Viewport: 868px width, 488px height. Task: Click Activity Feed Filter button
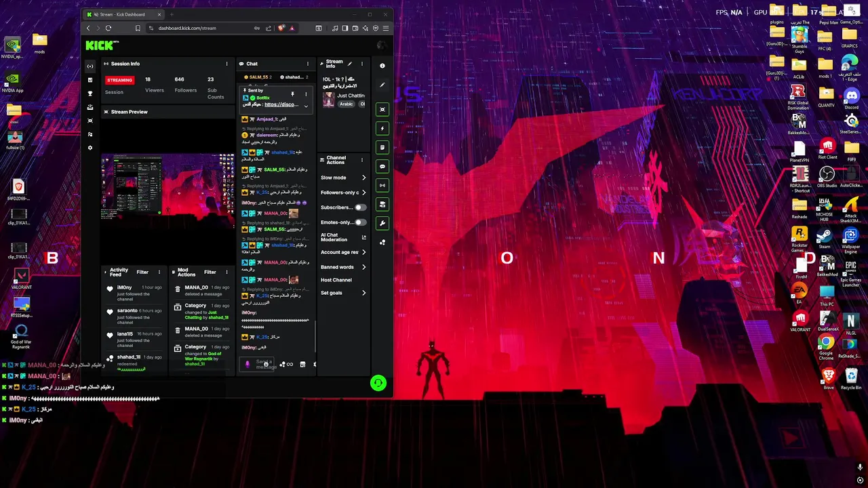point(142,272)
